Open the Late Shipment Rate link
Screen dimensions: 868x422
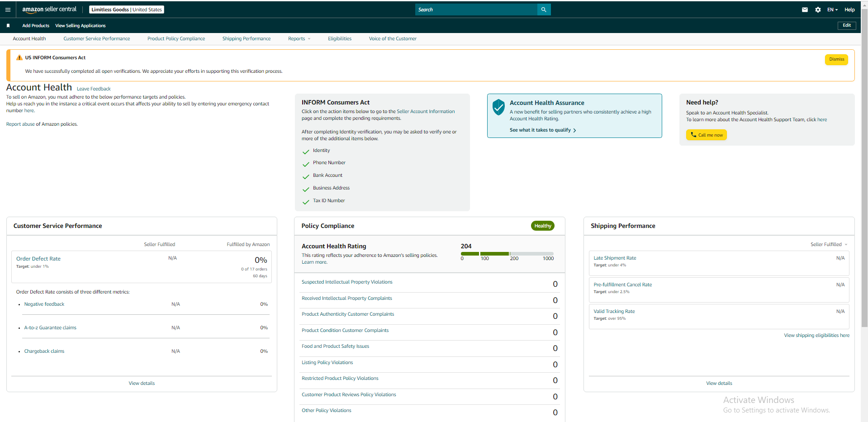coord(615,258)
